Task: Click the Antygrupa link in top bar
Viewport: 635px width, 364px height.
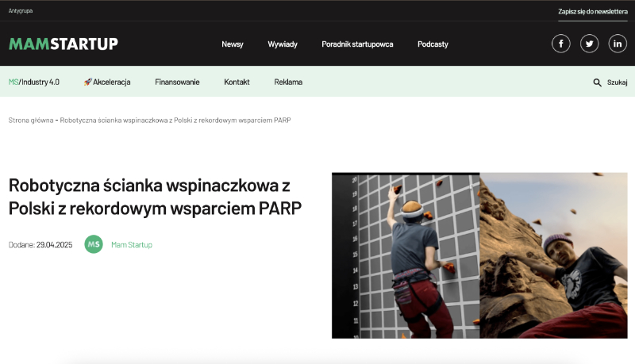Action: coord(21,11)
